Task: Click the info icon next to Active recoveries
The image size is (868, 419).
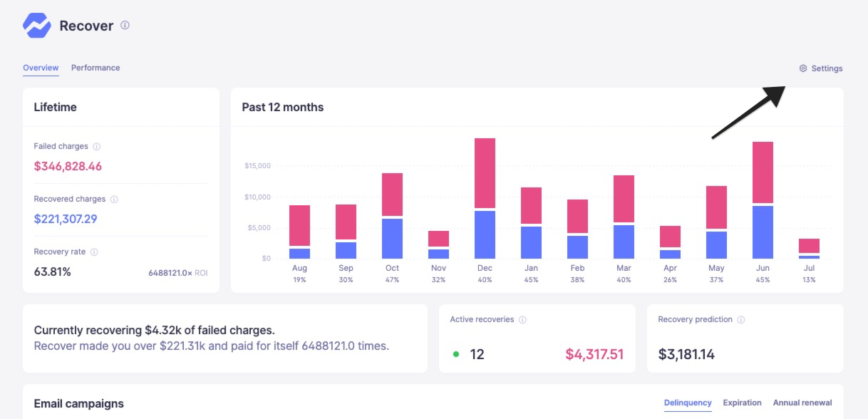Action: (x=522, y=320)
